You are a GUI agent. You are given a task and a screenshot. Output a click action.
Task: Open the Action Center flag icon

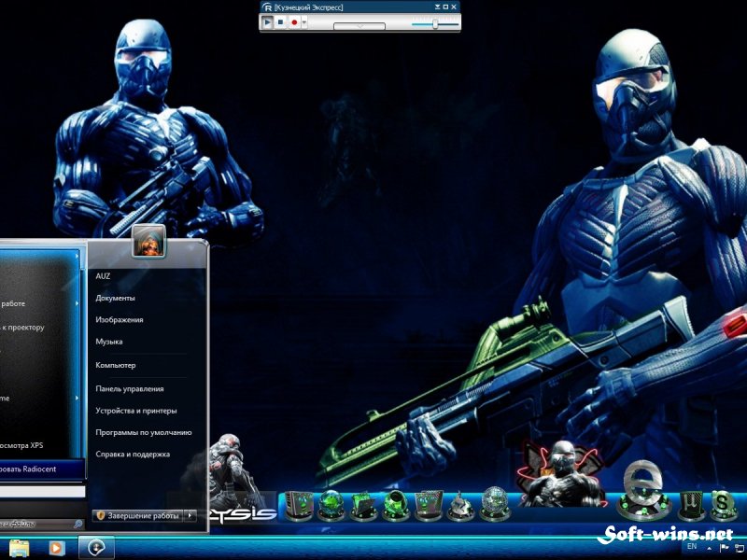pyautogui.click(x=725, y=548)
